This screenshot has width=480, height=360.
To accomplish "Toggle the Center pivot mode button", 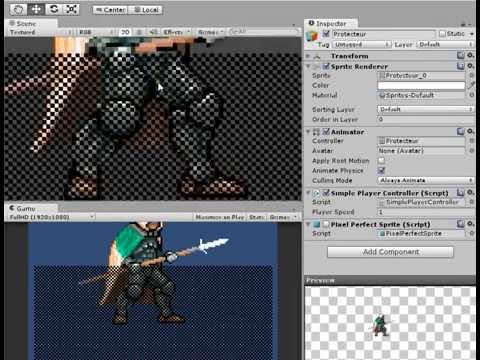I will click(110, 10).
